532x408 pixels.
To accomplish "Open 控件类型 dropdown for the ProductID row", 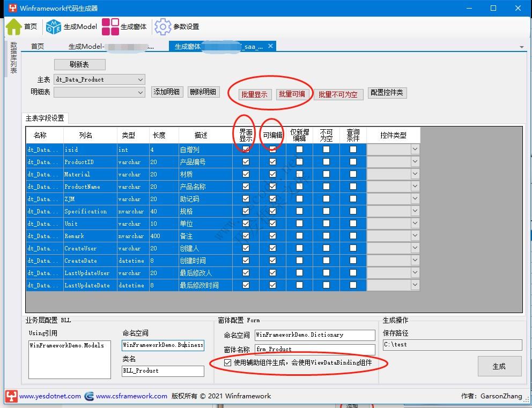I will 416,161.
